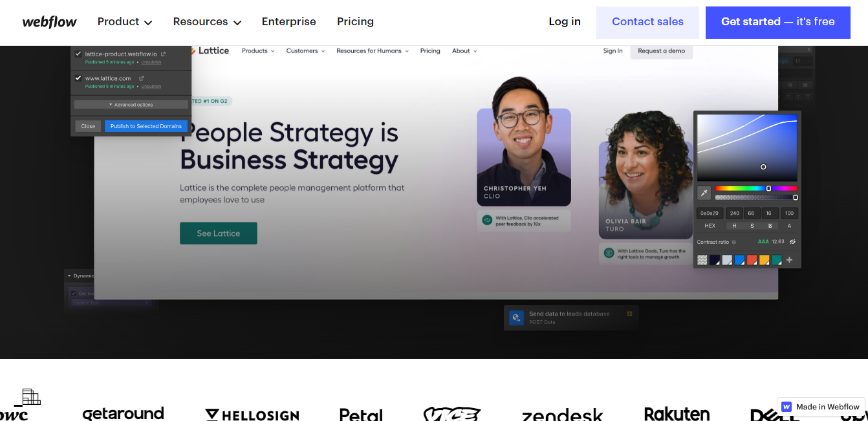Uncheck the www.lattice.com domain checkbox
868x421 pixels.
click(x=78, y=78)
